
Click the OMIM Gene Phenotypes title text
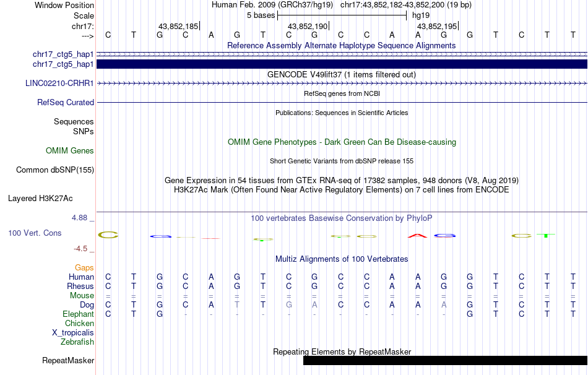(x=342, y=142)
